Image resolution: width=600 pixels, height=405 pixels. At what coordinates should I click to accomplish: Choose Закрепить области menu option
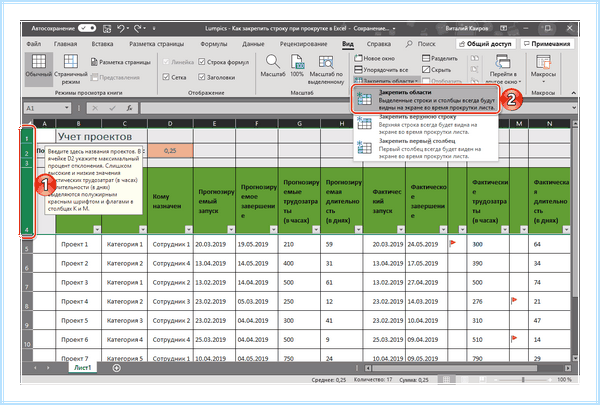425,100
